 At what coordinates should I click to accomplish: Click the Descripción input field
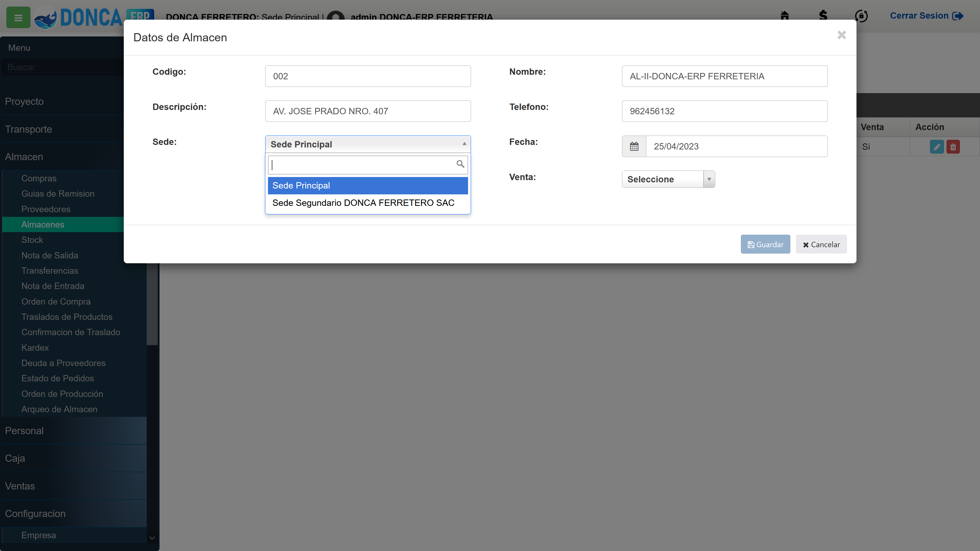coord(367,111)
